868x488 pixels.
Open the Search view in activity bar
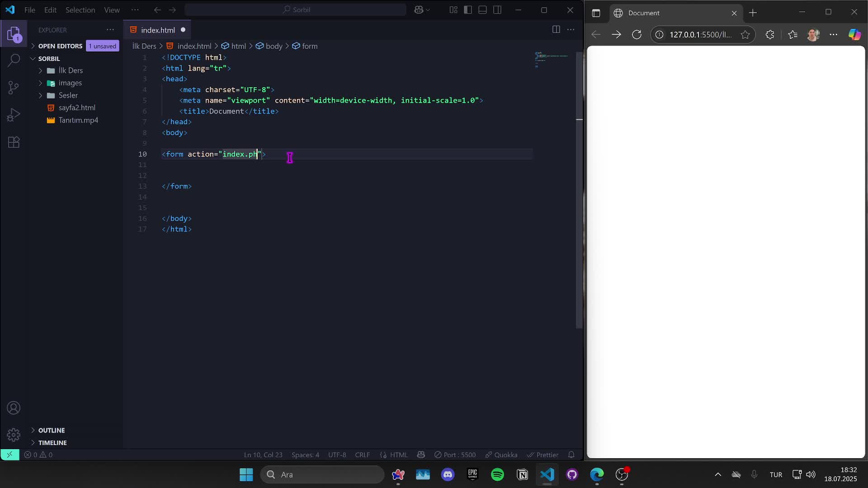[x=14, y=60]
